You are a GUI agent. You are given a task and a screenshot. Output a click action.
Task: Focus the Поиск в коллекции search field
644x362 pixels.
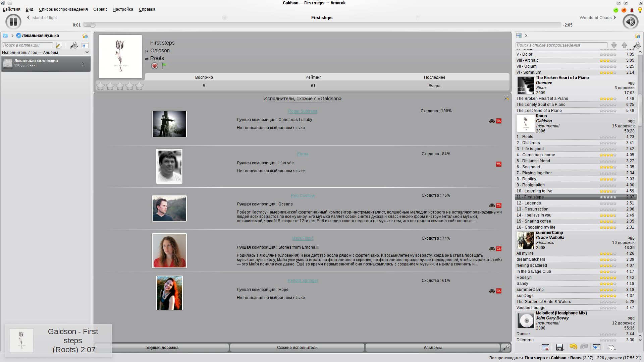pyautogui.click(x=28, y=45)
